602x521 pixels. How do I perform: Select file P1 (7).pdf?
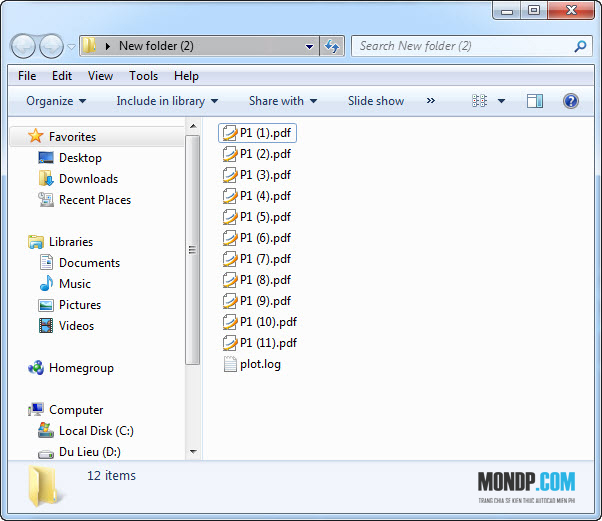(257, 259)
